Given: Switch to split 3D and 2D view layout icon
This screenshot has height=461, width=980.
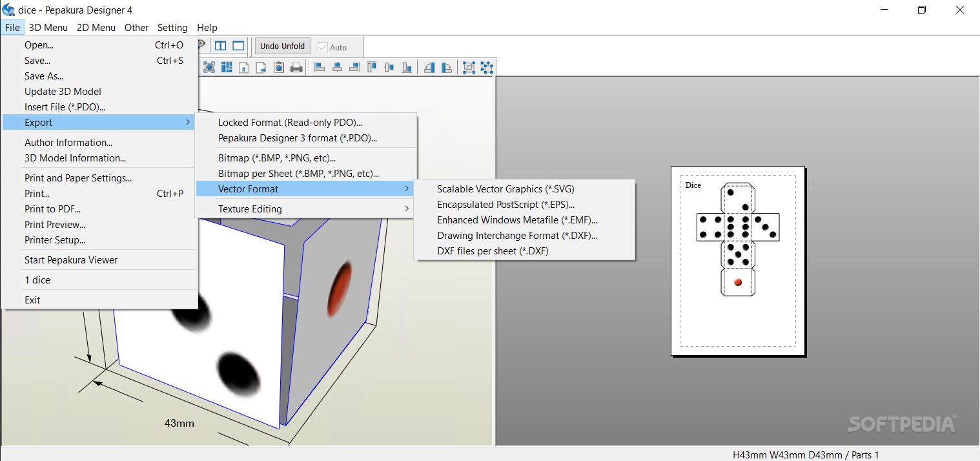Looking at the screenshot, I should tap(221, 46).
